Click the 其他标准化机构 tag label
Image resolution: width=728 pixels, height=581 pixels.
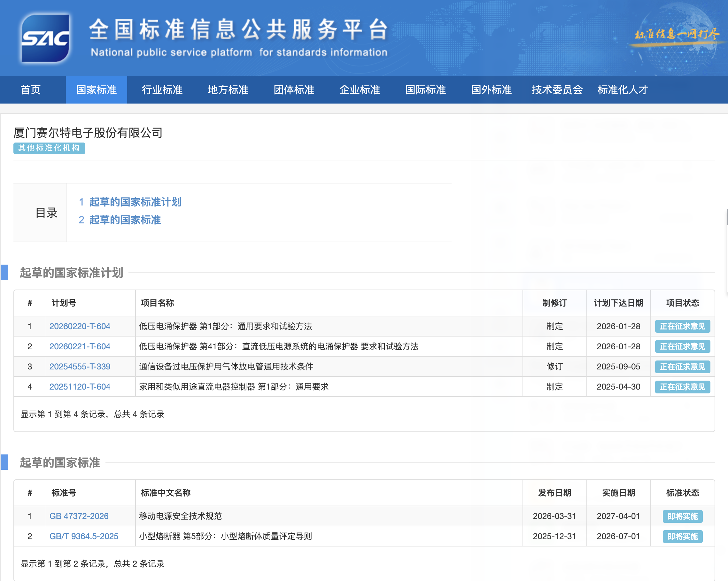click(x=49, y=148)
